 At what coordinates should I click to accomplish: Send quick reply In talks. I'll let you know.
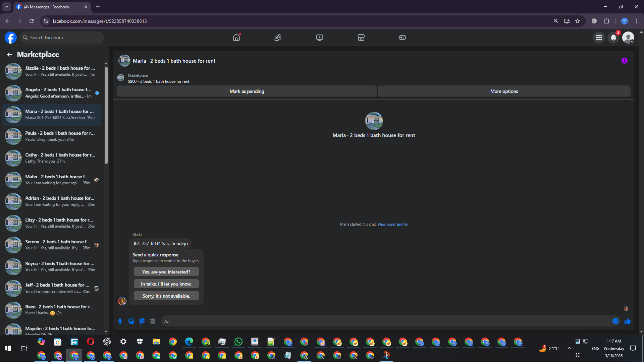click(x=166, y=284)
